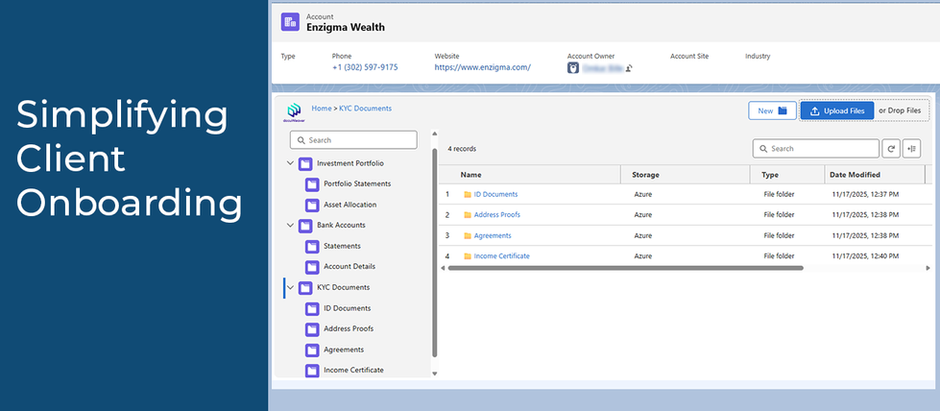Open the KYC Documents breadcrumb link

tap(365, 108)
